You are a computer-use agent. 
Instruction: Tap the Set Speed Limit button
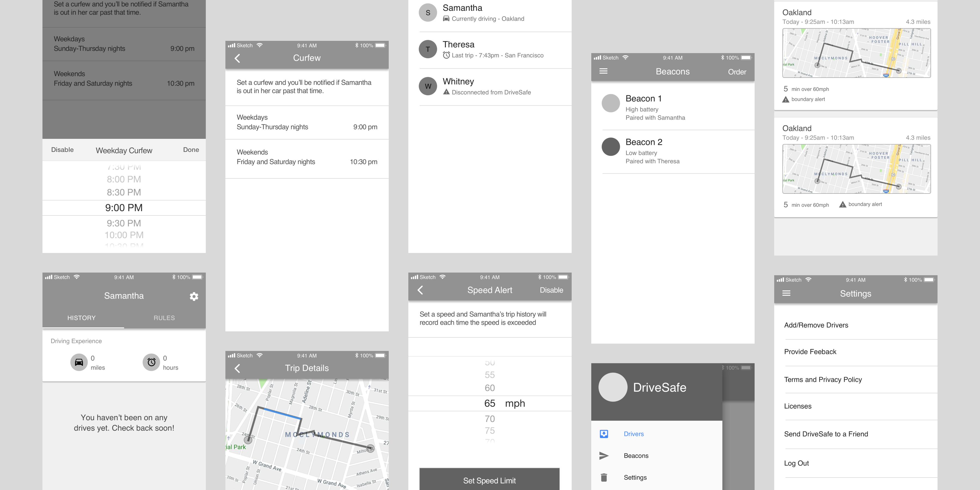tap(489, 479)
